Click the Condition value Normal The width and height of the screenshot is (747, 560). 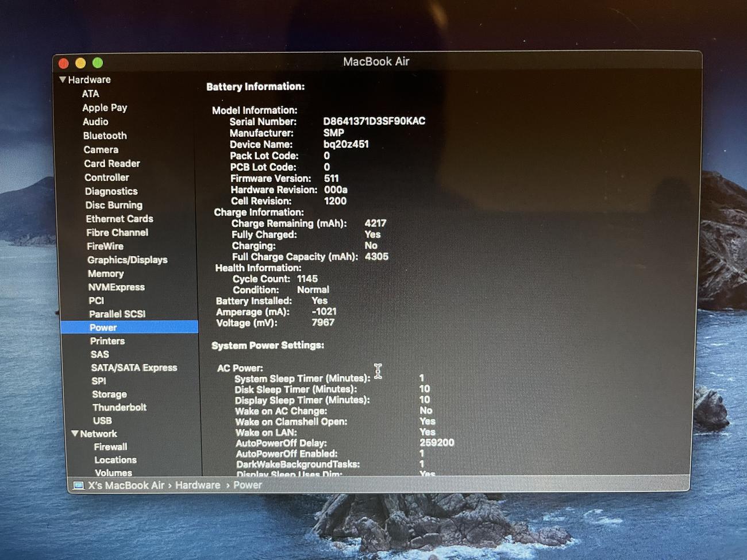(x=313, y=289)
